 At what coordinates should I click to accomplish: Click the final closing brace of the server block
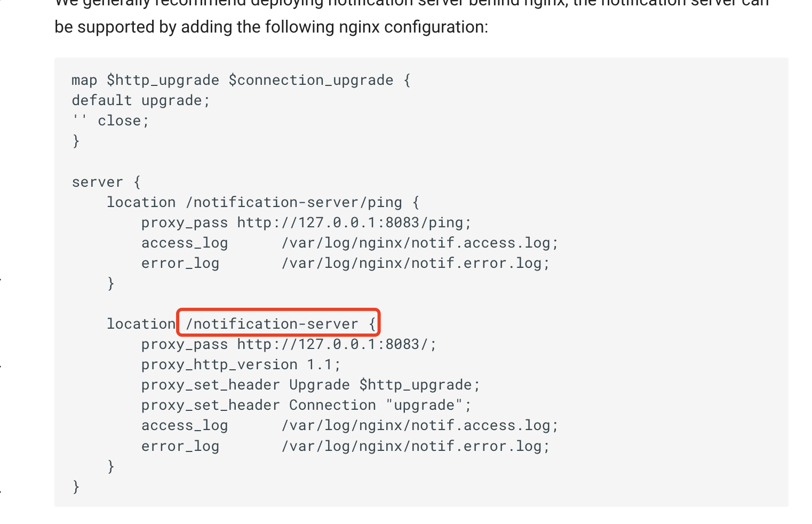point(76,486)
